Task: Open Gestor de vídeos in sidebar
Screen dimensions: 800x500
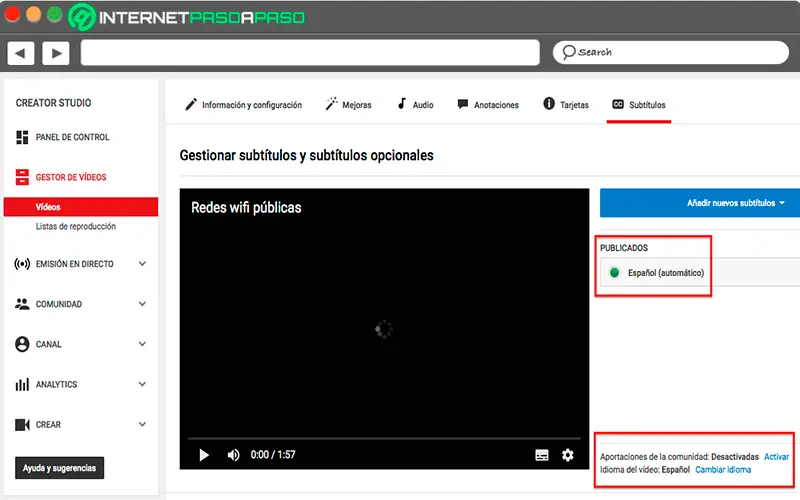Action: click(x=71, y=177)
